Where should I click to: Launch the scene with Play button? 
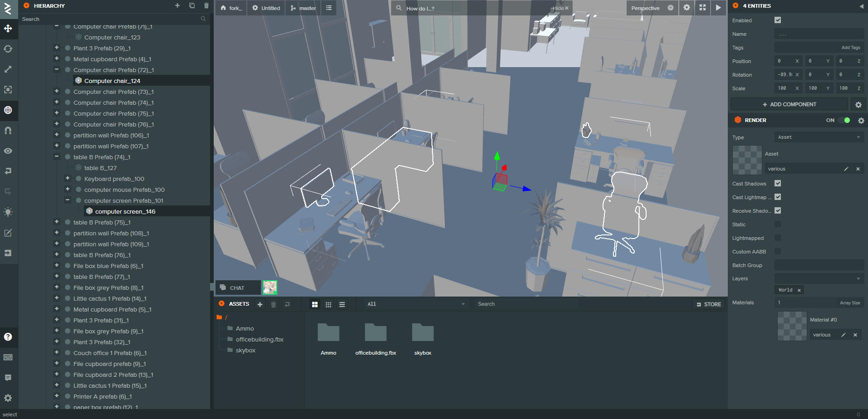tap(718, 8)
